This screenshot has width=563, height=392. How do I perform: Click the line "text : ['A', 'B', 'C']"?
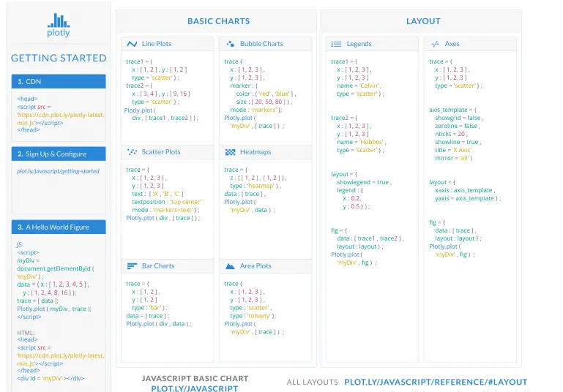point(157,194)
